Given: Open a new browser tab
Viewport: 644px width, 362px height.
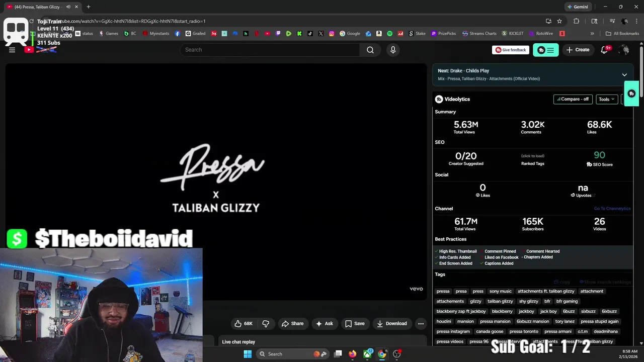Looking at the screenshot, I should coord(89,7).
